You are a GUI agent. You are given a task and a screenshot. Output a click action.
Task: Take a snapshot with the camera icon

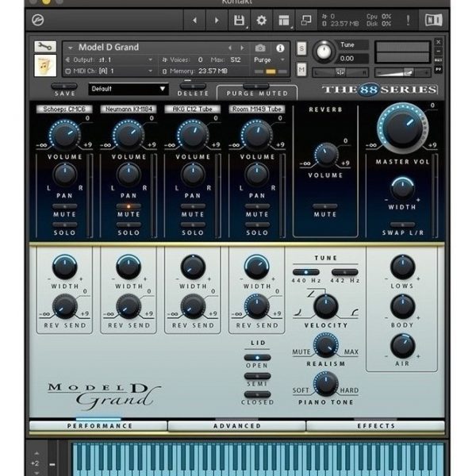click(x=260, y=48)
